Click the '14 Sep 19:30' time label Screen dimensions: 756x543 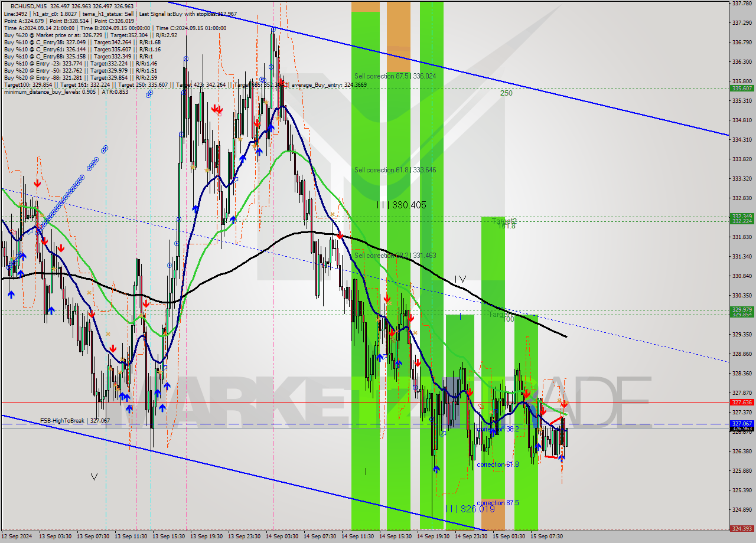(x=434, y=537)
